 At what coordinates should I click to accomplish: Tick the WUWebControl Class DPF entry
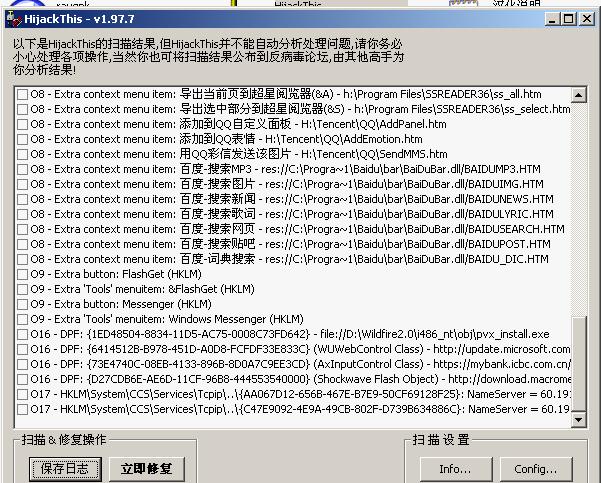point(22,349)
